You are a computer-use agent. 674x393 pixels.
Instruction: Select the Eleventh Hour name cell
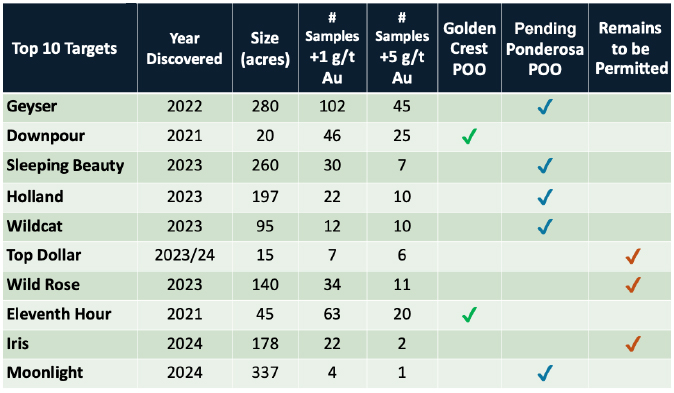[x=70, y=314]
